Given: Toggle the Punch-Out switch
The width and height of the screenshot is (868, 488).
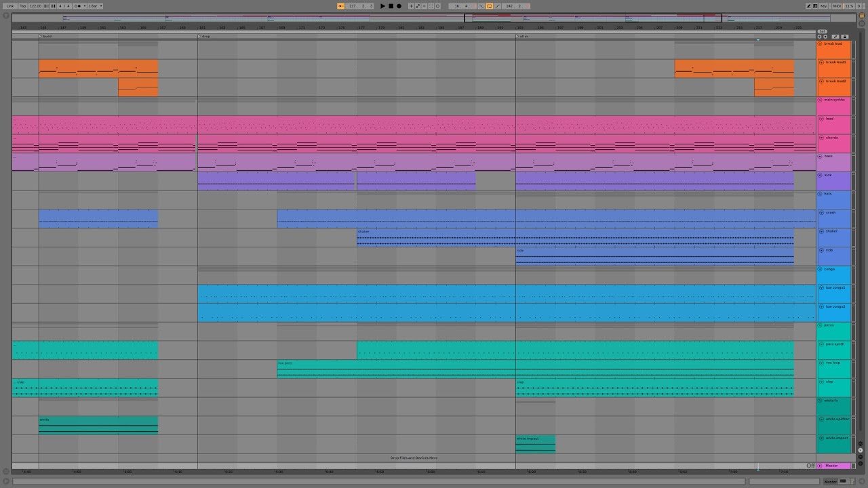Looking at the screenshot, I should point(498,6).
